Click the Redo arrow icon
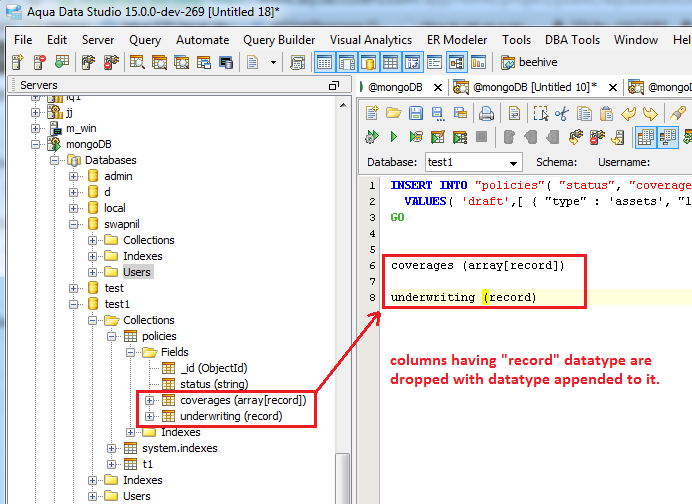This screenshot has height=504, width=692. pyautogui.click(x=651, y=113)
